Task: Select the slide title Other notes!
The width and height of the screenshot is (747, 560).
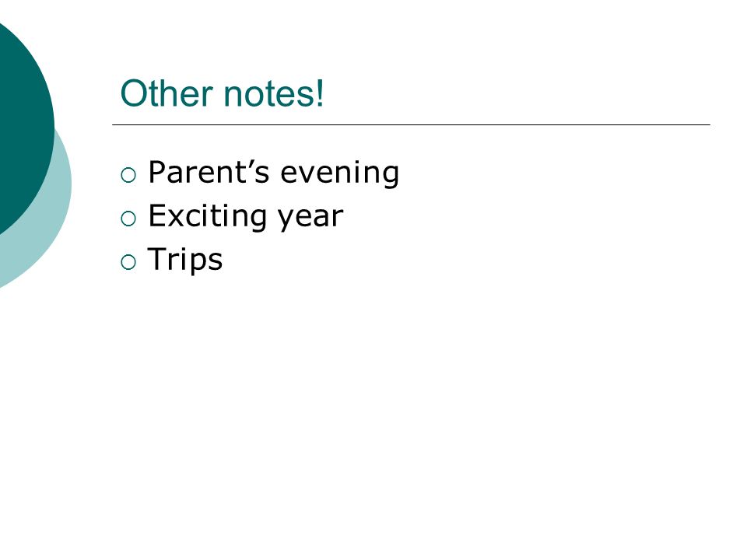Action: pos(222,93)
